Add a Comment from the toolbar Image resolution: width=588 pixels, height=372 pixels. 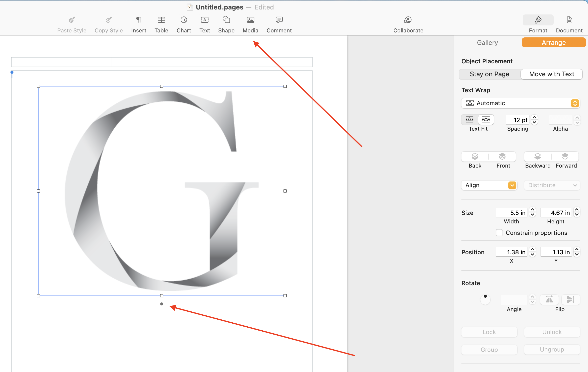[x=279, y=20]
